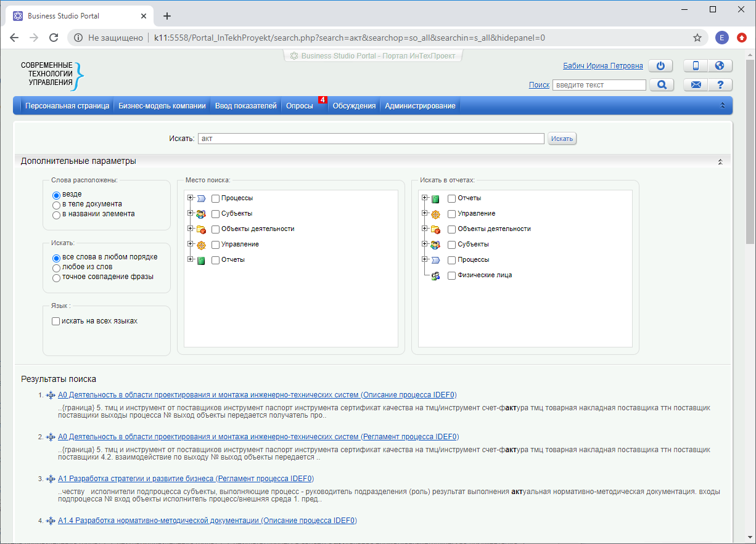The image size is (756, 544).
Task: Click the magnifier search icon button
Action: 661,85
